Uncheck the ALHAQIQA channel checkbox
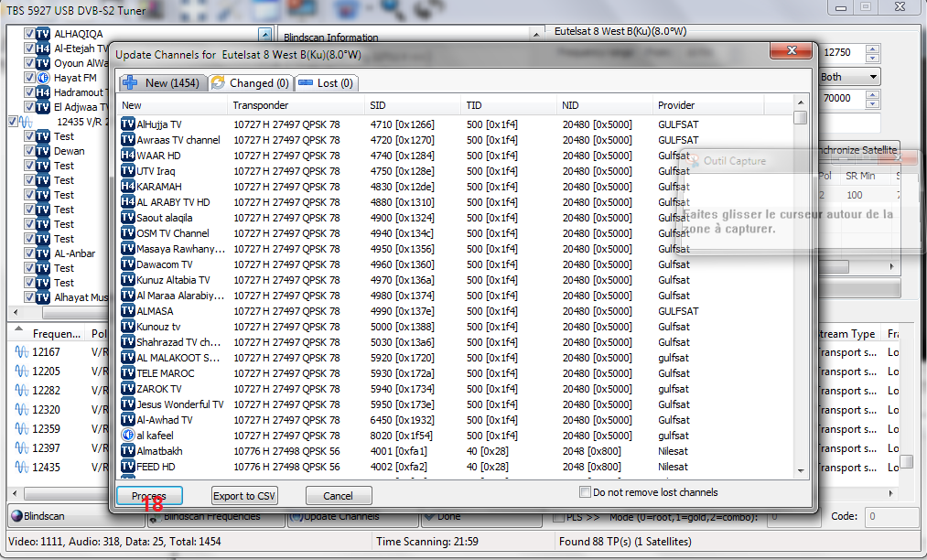927x560 pixels. click(29, 33)
